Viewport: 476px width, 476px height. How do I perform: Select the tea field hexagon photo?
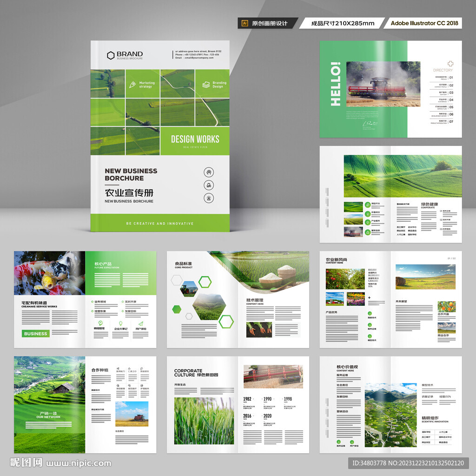click(209, 306)
